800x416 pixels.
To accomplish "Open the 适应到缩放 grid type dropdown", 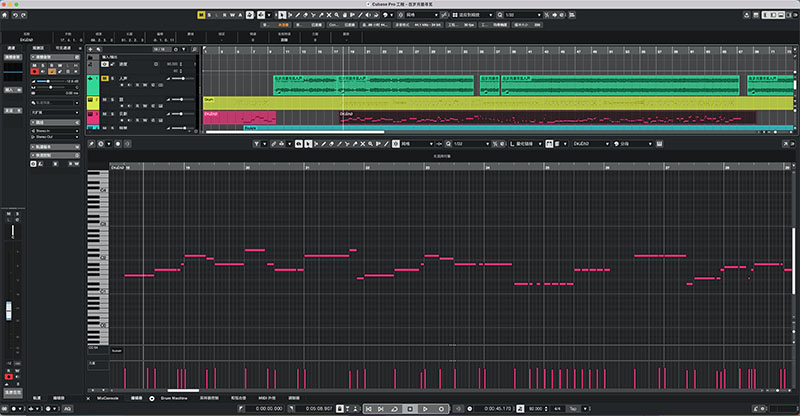I will [473, 15].
